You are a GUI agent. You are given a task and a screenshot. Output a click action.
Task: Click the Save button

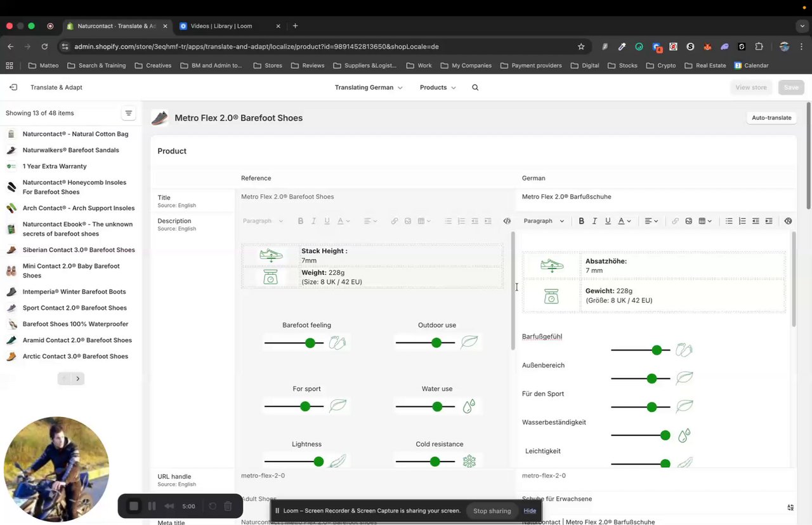coord(791,88)
